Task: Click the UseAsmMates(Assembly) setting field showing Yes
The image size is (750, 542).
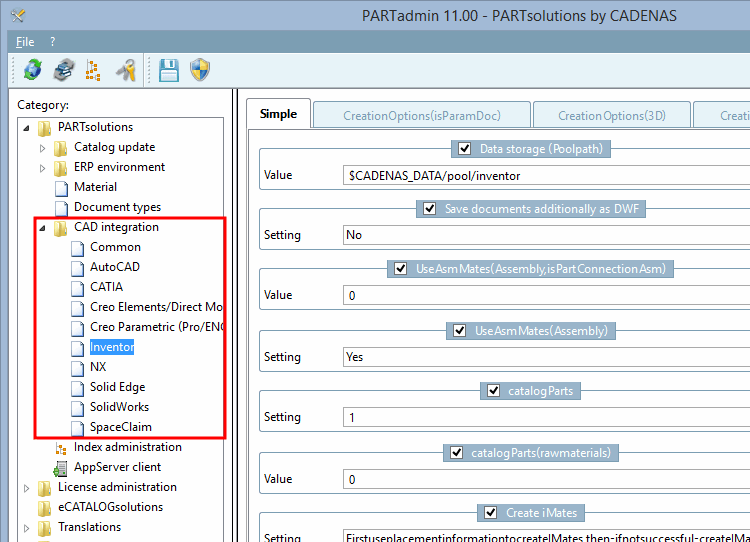Action: (x=546, y=357)
